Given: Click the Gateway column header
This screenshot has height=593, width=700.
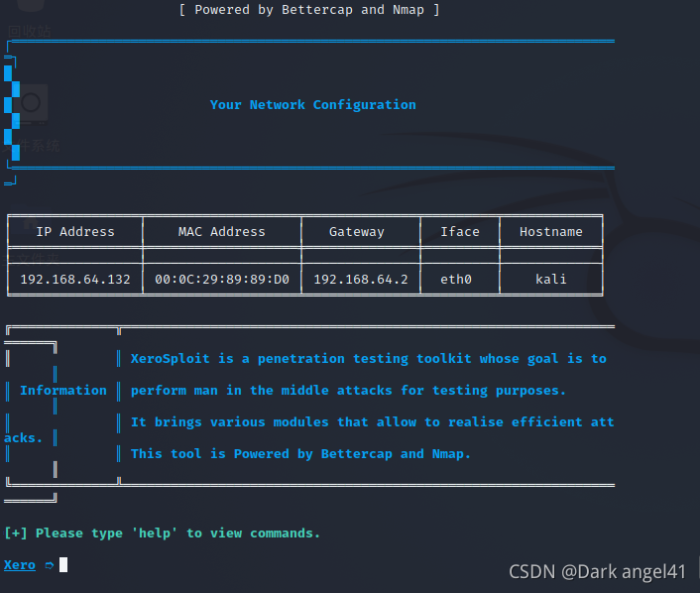Looking at the screenshot, I should (356, 232).
